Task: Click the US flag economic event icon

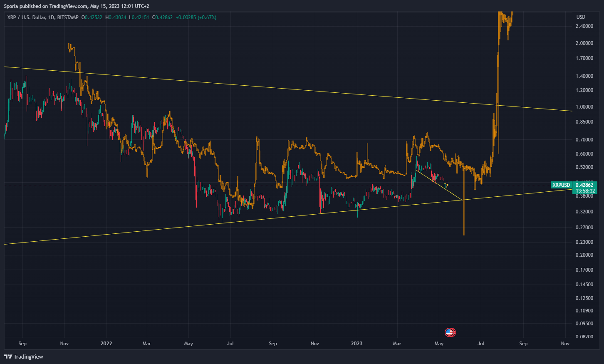Action: point(449,332)
